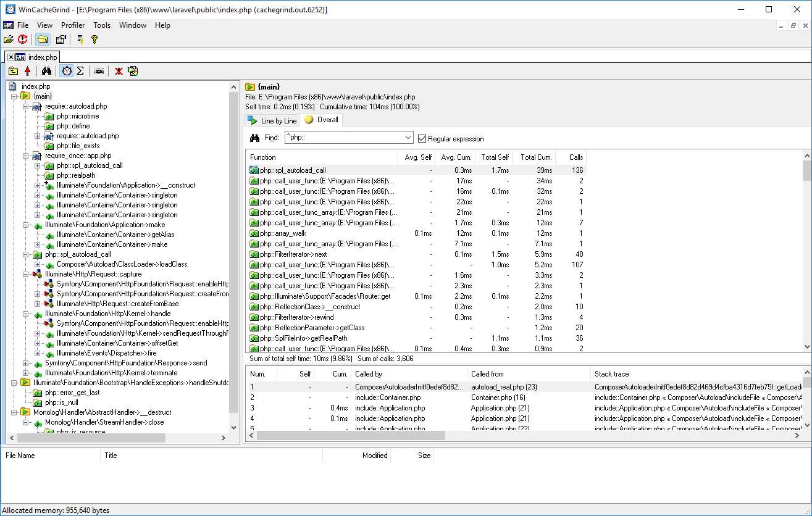Click the red X delete icon
This screenshot has width=812, height=516.
point(119,71)
